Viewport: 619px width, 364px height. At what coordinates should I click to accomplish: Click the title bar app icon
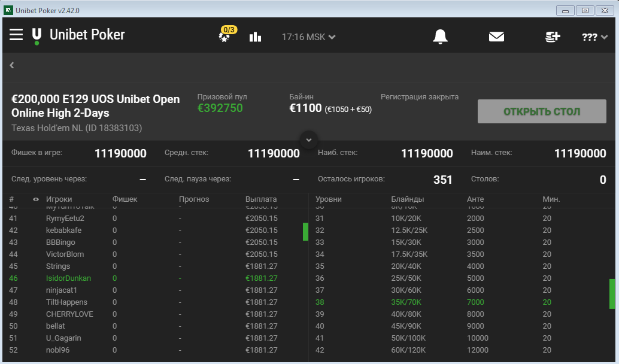tap(8, 10)
